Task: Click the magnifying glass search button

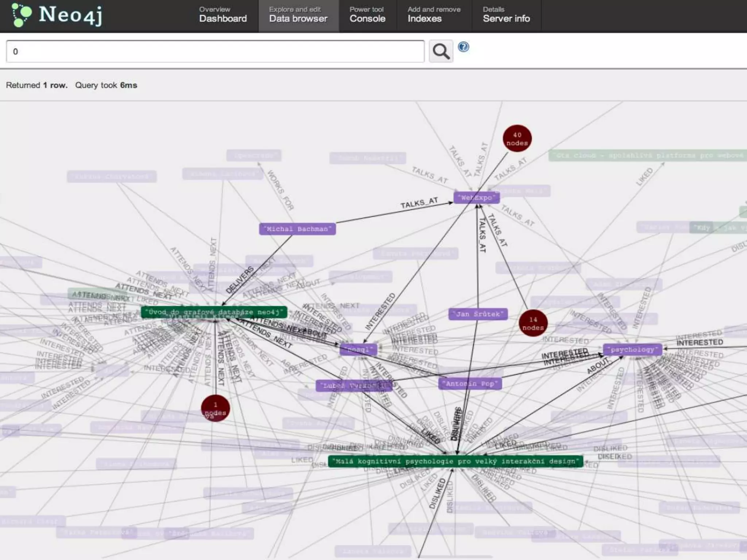Action: 441,51
